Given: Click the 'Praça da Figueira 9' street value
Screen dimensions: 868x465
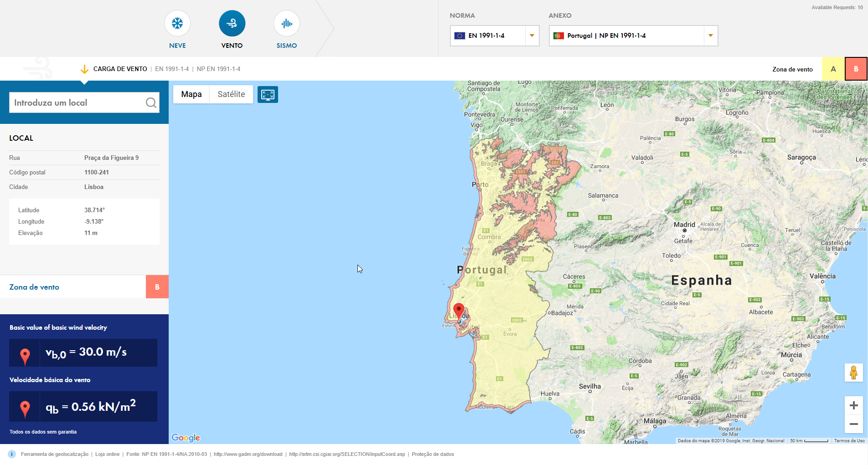Looking at the screenshot, I should click(x=112, y=158).
